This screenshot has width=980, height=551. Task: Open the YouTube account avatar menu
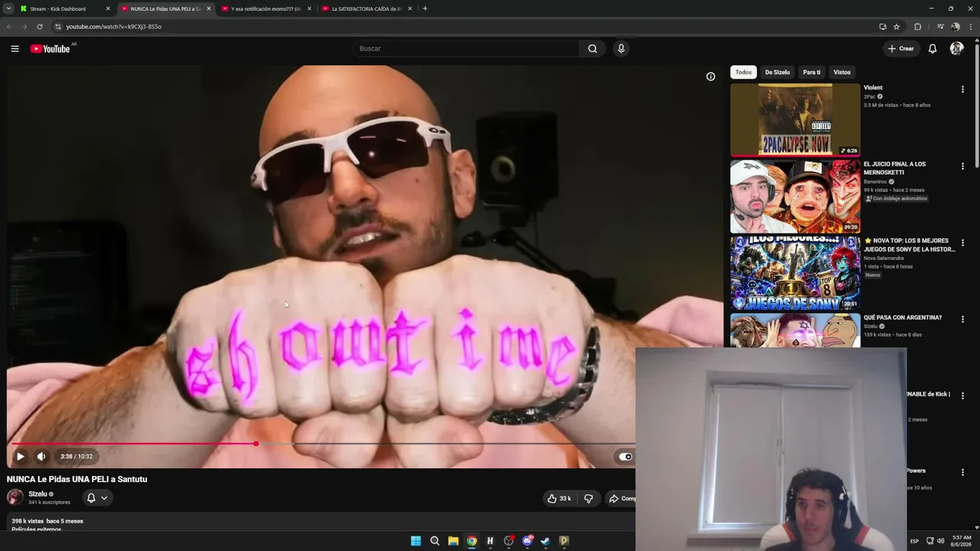coord(956,48)
